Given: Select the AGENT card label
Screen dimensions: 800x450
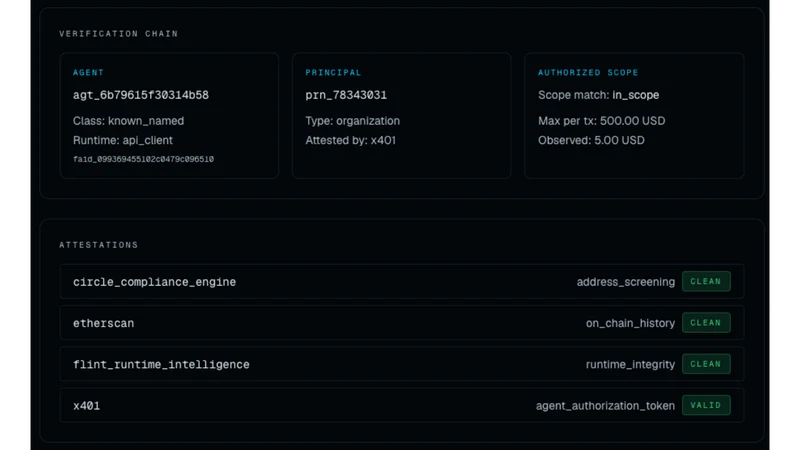Looking at the screenshot, I should click(x=88, y=72).
